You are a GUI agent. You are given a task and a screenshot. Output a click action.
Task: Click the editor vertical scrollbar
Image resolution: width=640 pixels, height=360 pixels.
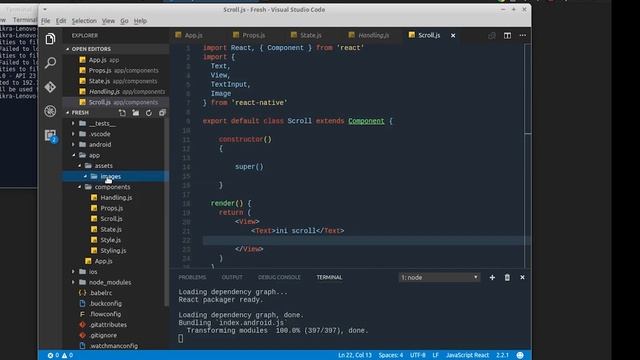528,155
